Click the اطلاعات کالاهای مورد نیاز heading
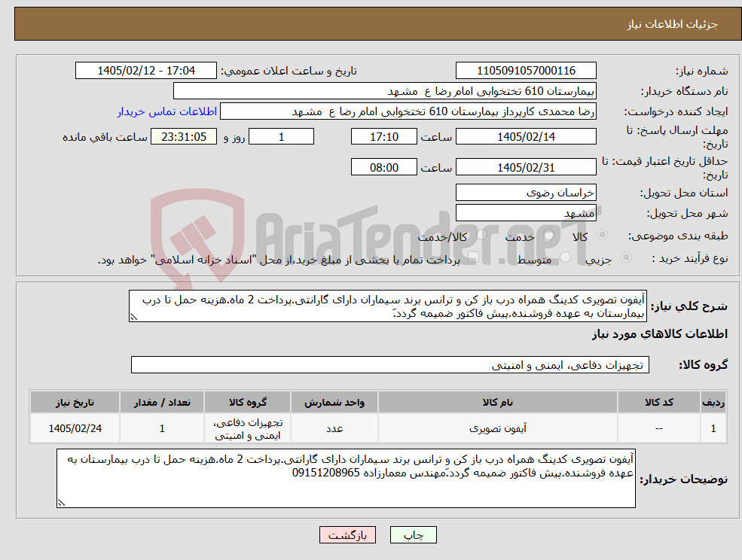Image resolution: width=742 pixels, height=560 pixels. pos(660,334)
